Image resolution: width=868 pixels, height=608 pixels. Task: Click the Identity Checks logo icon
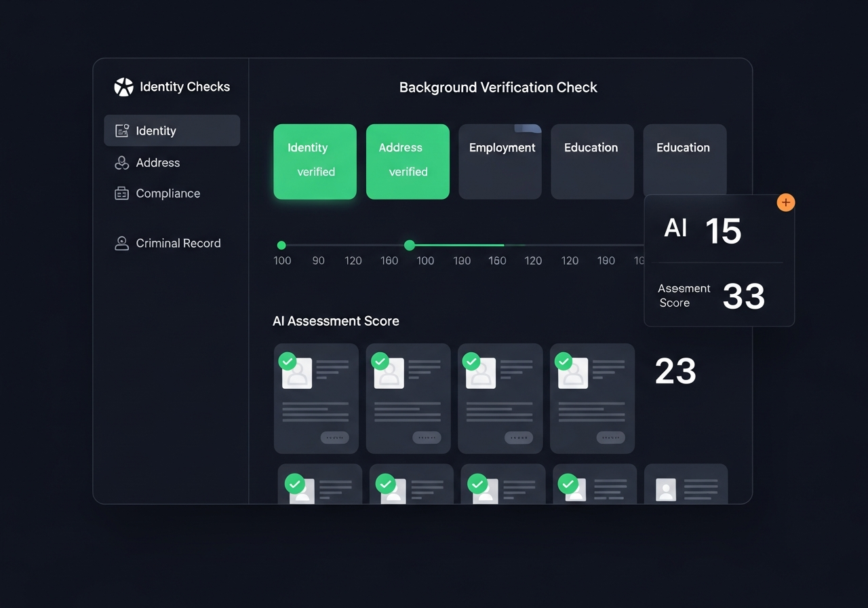(124, 87)
